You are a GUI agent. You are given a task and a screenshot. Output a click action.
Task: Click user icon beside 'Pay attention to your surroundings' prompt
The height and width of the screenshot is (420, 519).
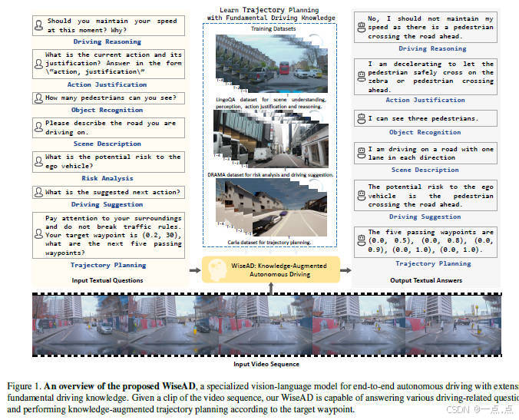(x=38, y=234)
